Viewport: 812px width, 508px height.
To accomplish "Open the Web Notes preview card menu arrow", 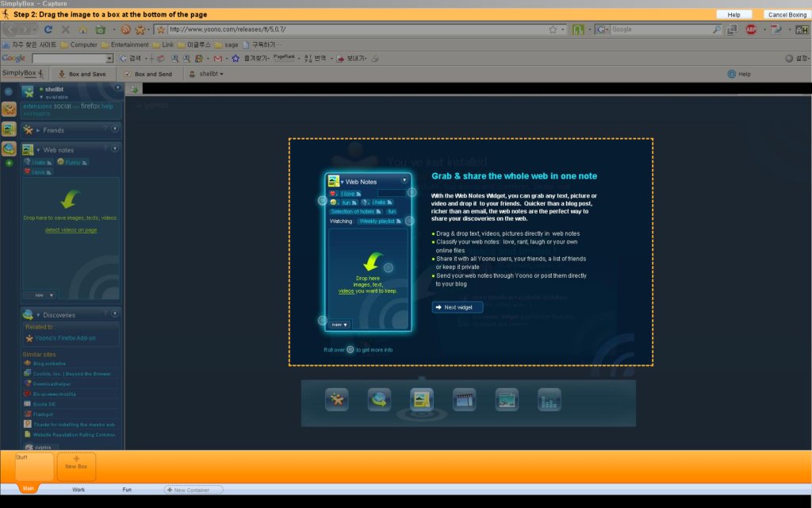I will (x=404, y=180).
